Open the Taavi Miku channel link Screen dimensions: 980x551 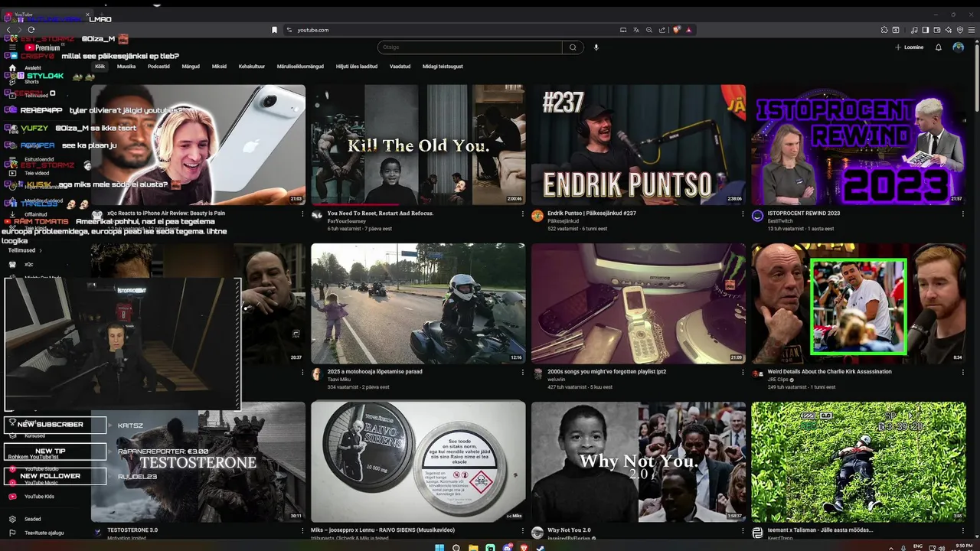[x=338, y=380]
